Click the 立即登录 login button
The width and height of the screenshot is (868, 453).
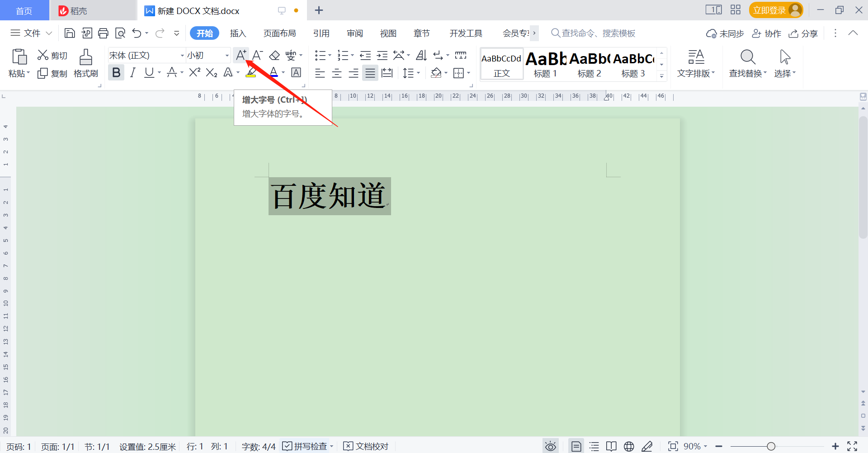click(x=776, y=10)
